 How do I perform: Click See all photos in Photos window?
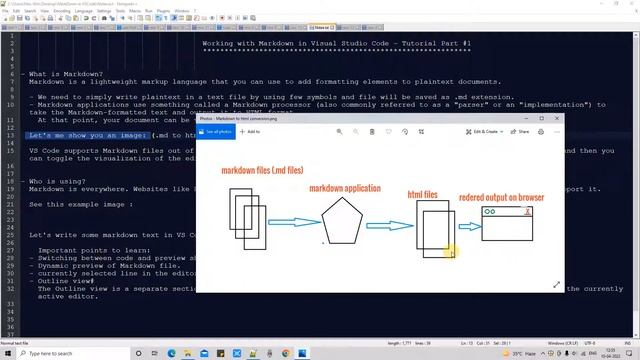point(216,132)
